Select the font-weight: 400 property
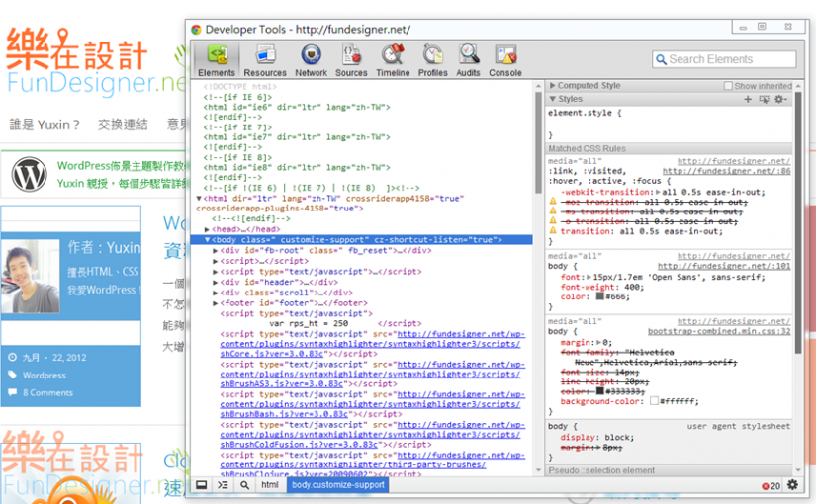 (x=602, y=288)
